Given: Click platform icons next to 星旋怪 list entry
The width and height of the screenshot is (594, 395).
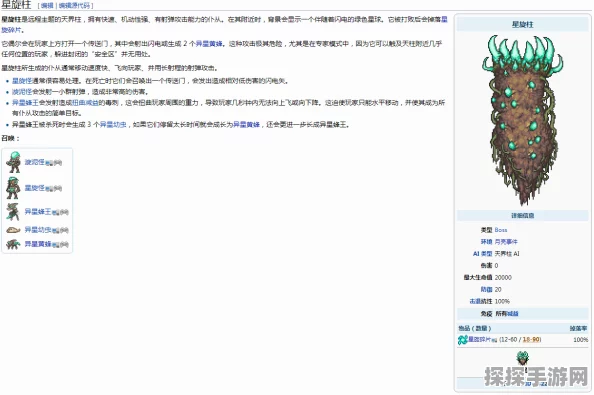Looking at the screenshot, I should (x=53, y=189).
